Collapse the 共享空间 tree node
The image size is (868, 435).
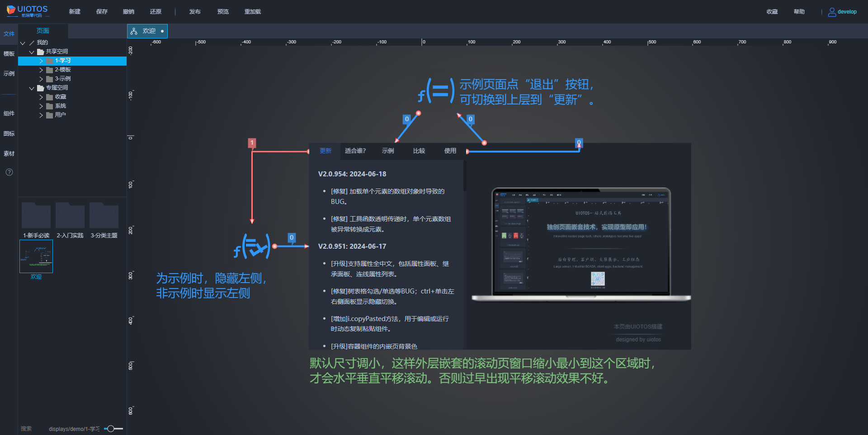[32, 52]
